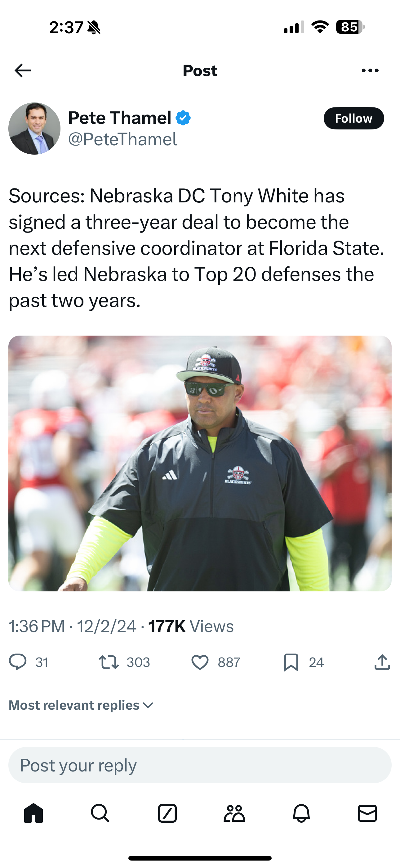
Task: View the coach photo attached to post
Action: 200,463
